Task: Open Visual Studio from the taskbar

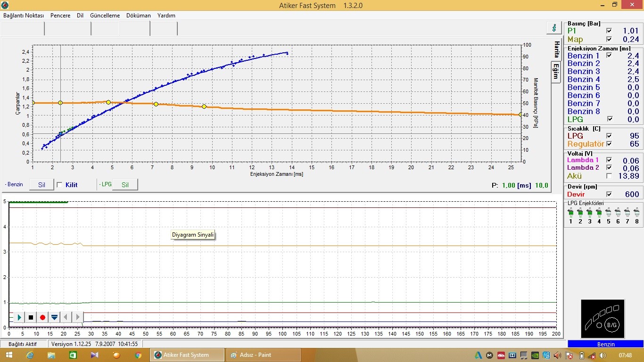Action: pyautogui.click(x=94, y=355)
